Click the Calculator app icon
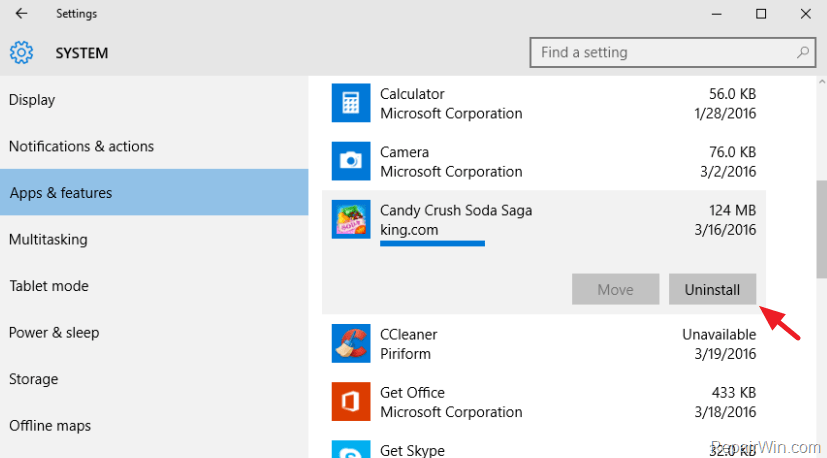 [x=351, y=103]
